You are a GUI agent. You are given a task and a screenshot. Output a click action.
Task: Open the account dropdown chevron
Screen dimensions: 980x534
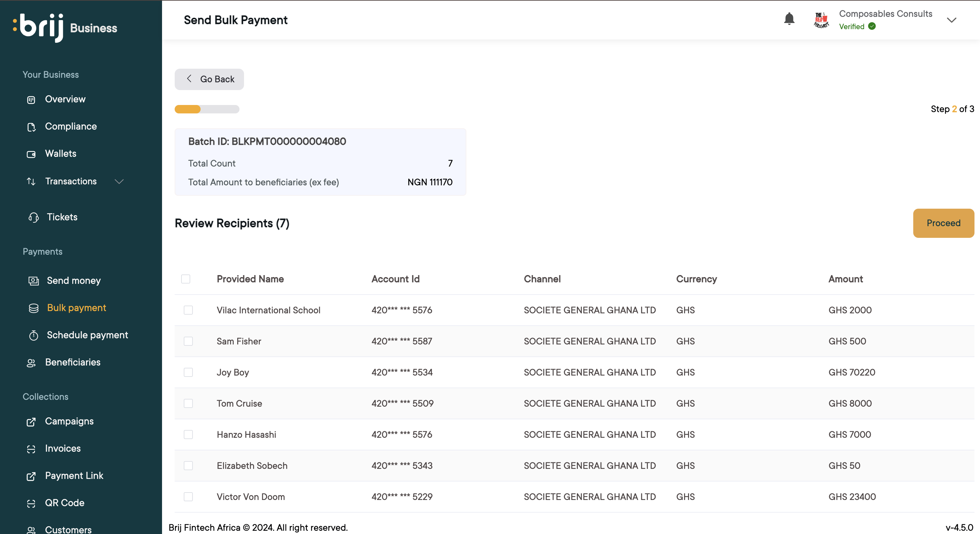[951, 20]
